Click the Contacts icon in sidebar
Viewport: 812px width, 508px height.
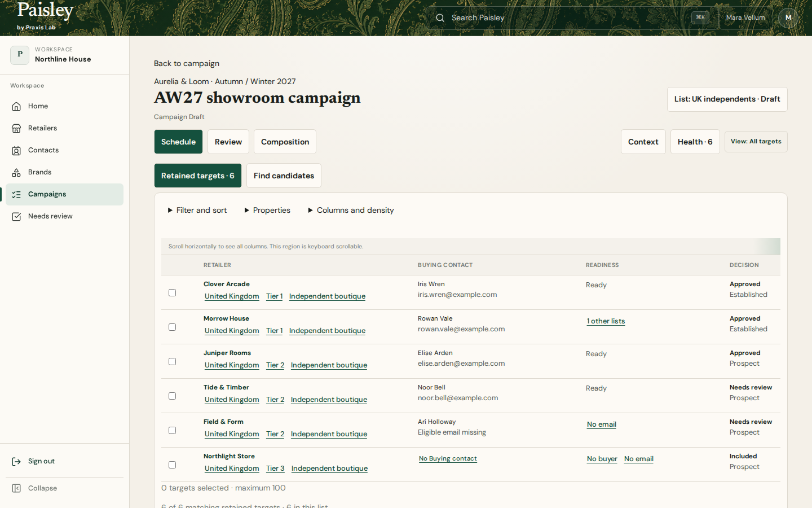16,150
